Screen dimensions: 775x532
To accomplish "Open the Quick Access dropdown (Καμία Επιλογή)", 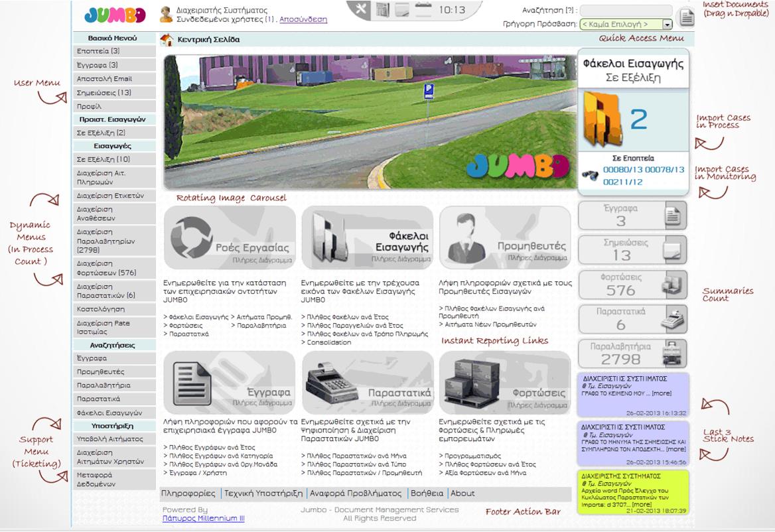I will point(626,24).
